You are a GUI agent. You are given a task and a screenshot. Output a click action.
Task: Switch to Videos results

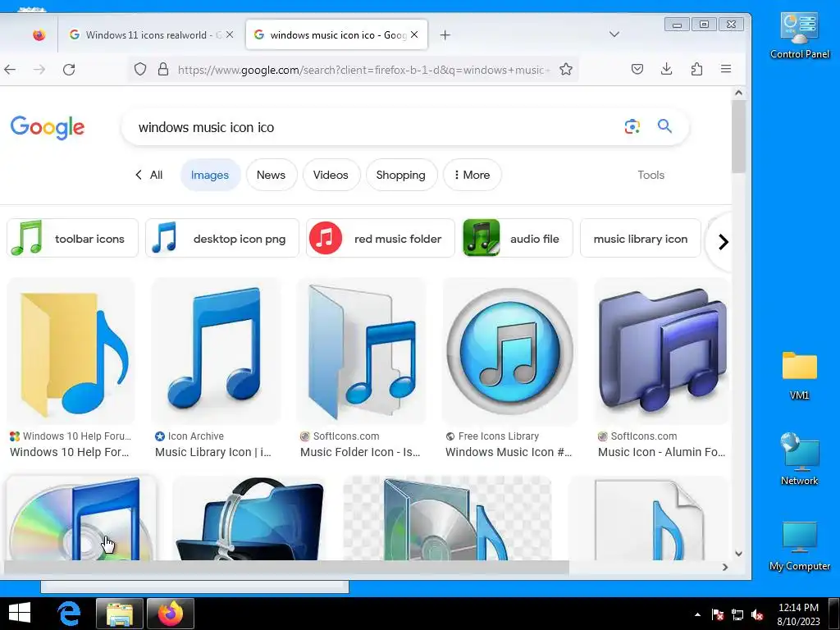(x=331, y=175)
